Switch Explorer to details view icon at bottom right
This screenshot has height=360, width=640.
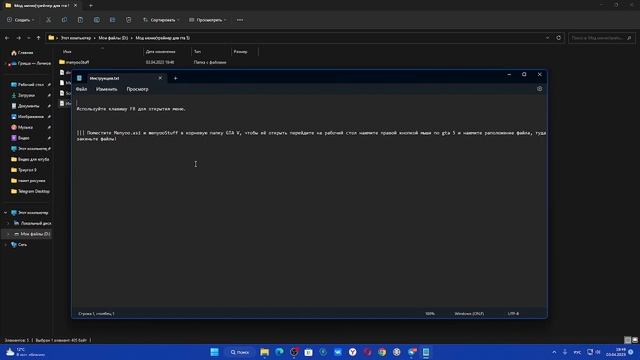coord(628,340)
